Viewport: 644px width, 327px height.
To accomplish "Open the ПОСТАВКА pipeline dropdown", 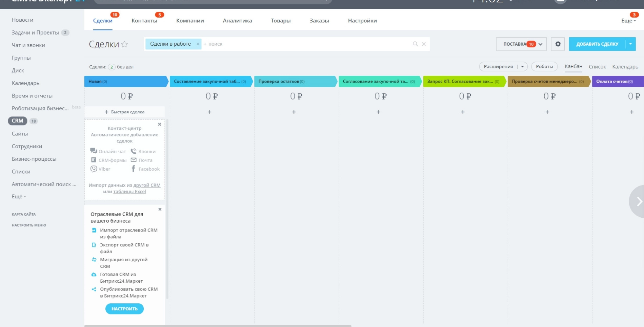I will tap(540, 44).
